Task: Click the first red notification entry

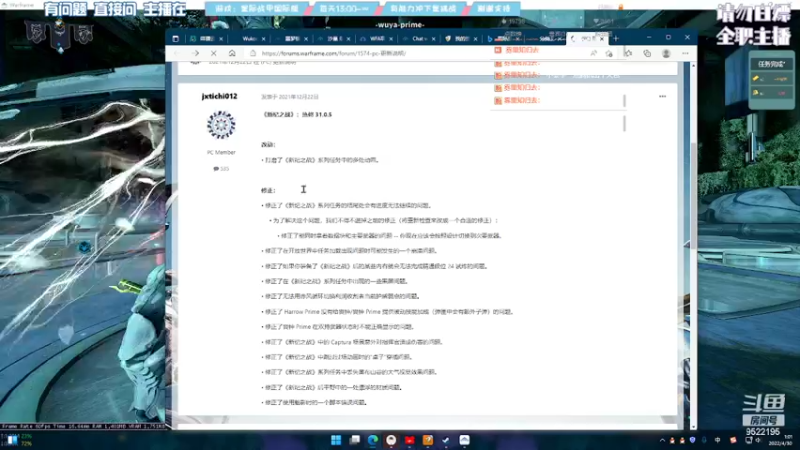Action: (516, 50)
